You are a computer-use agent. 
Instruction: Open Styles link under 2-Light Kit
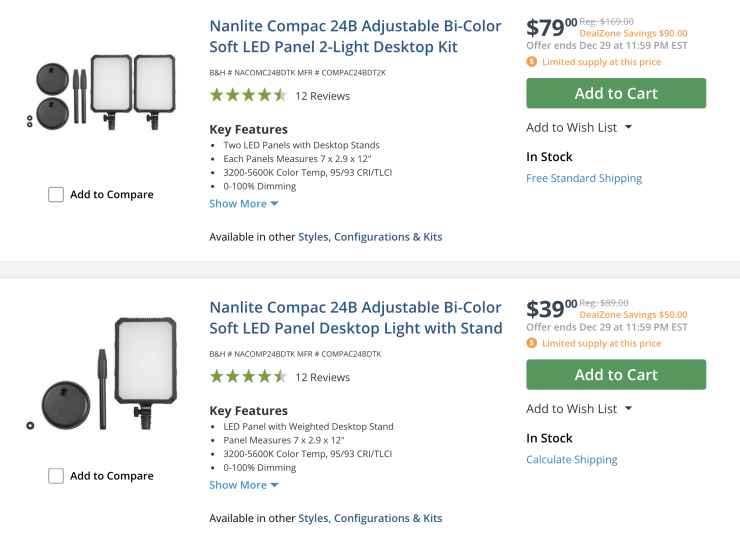click(313, 237)
